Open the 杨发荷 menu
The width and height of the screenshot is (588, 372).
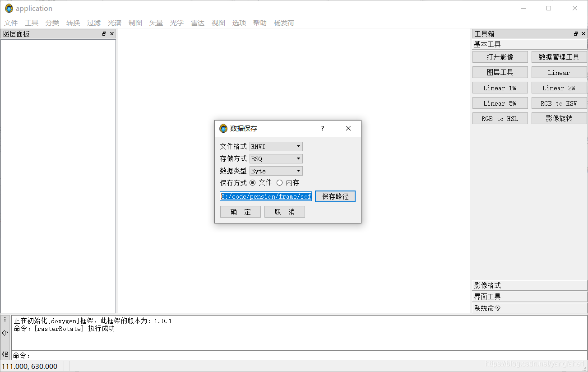(x=284, y=23)
